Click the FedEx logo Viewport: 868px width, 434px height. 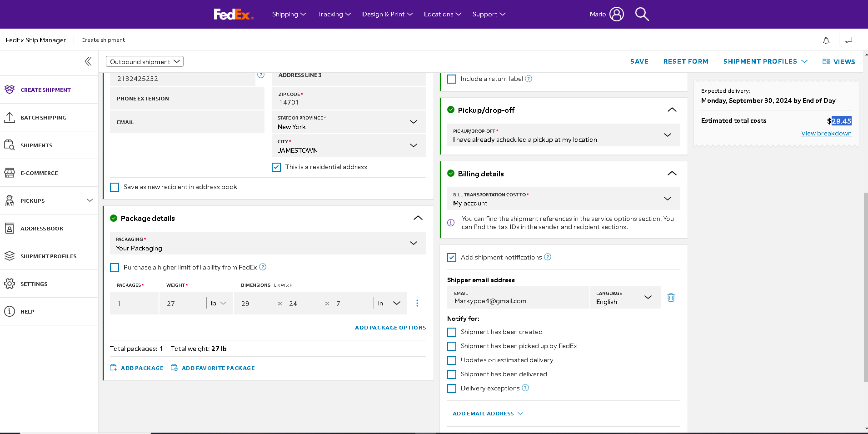click(x=234, y=15)
